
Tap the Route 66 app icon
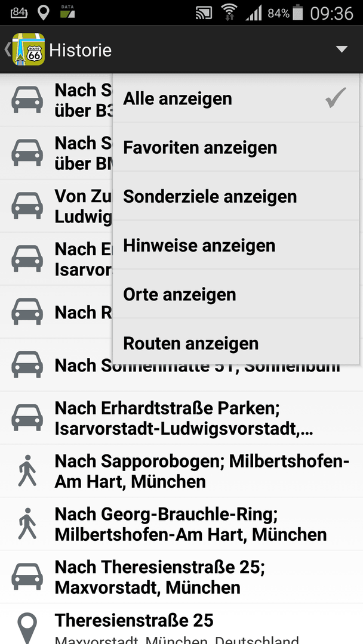click(29, 49)
